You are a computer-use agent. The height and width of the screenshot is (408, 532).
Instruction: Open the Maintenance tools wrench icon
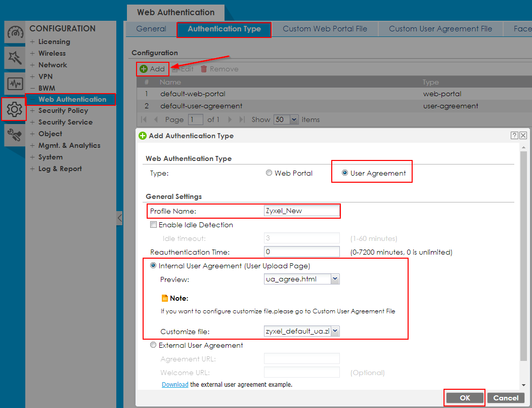(x=15, y=134)
